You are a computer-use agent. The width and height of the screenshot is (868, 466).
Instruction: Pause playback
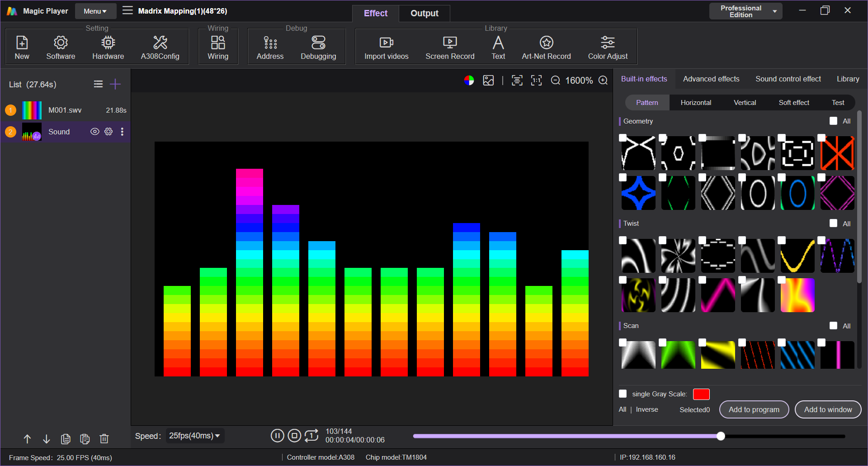277,436
